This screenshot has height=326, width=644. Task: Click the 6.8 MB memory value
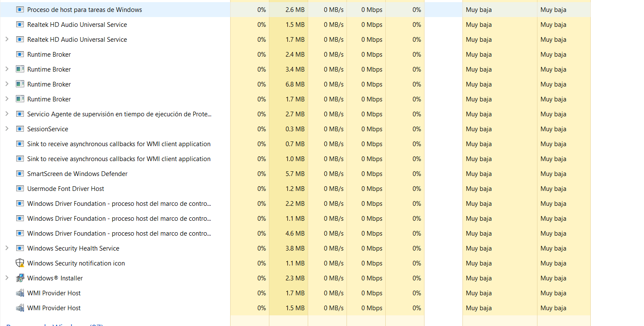295,84
